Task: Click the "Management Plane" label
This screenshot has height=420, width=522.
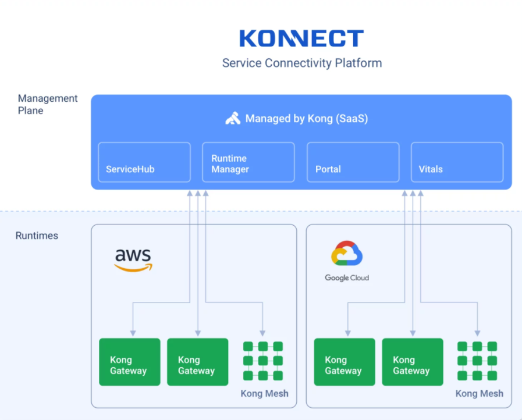Action: pyautogui.click(x=48, y=104)
